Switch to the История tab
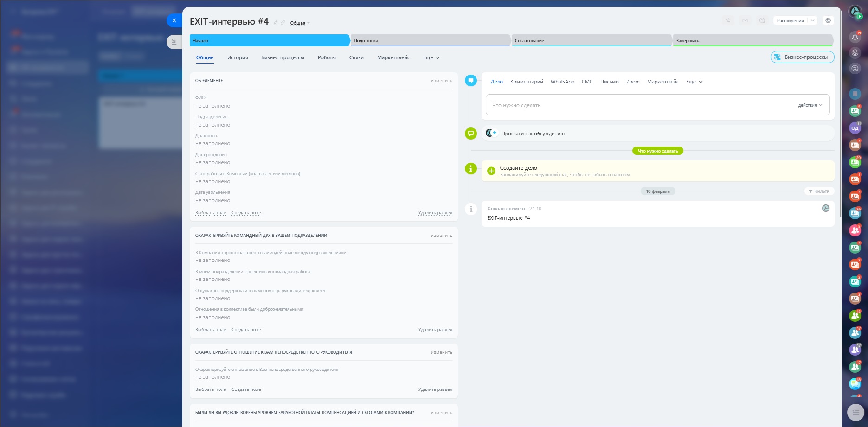 pos(238,57)
